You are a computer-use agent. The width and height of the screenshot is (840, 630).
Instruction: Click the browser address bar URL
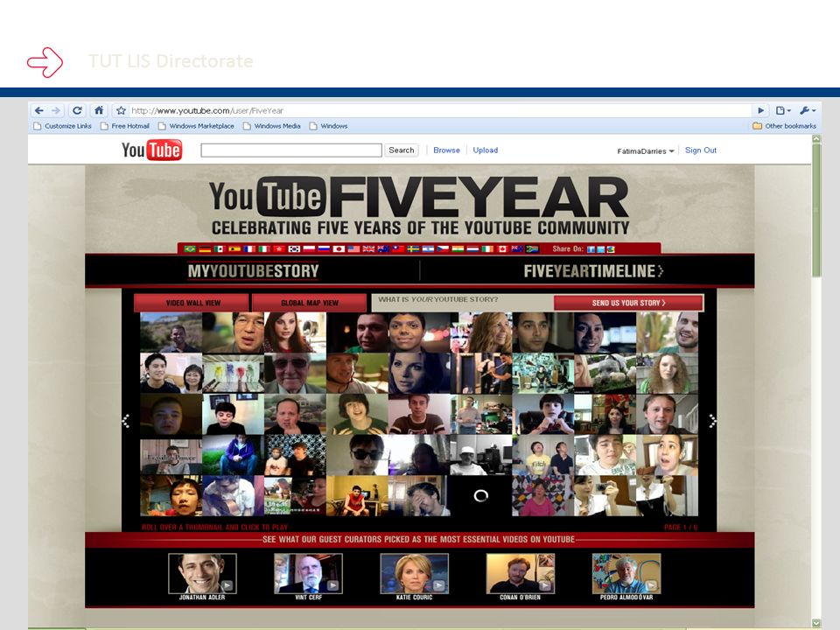point(207,110)
